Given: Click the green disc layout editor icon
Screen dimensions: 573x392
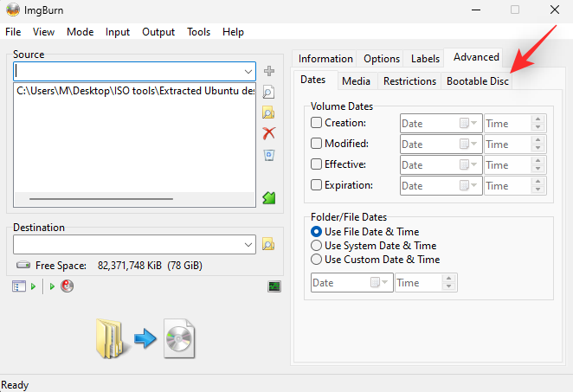Looking at the screenshot, I should click(269, 198).
